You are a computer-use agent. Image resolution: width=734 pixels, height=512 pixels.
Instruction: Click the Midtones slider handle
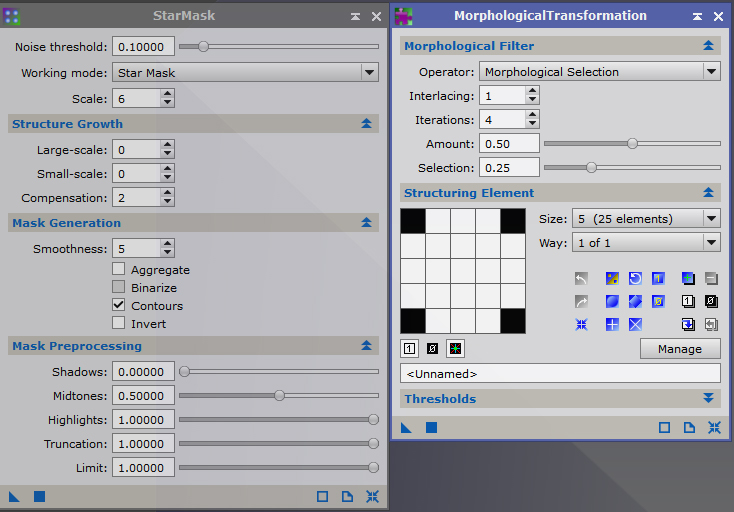tap(279, 395)
